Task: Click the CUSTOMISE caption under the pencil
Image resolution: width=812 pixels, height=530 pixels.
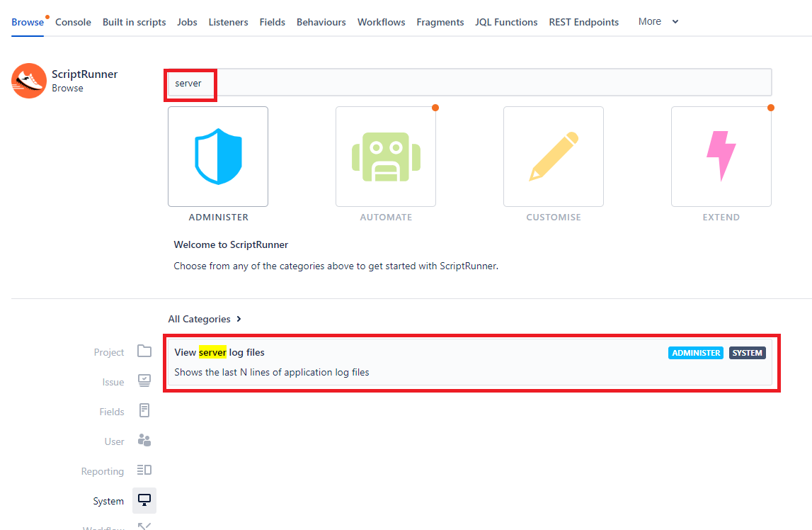Action: tap(554, 217)
